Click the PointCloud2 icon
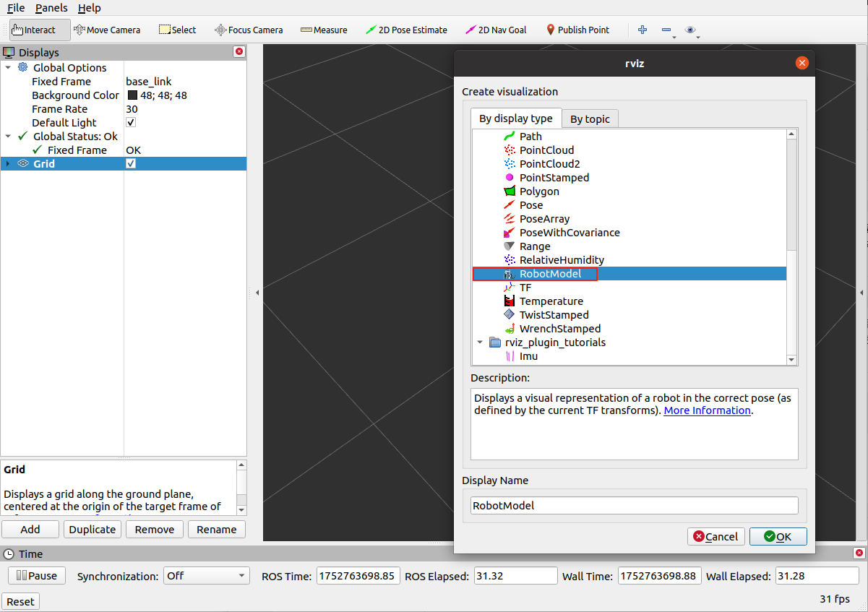This screenshot has width=868, height=612. click(510, 163)
